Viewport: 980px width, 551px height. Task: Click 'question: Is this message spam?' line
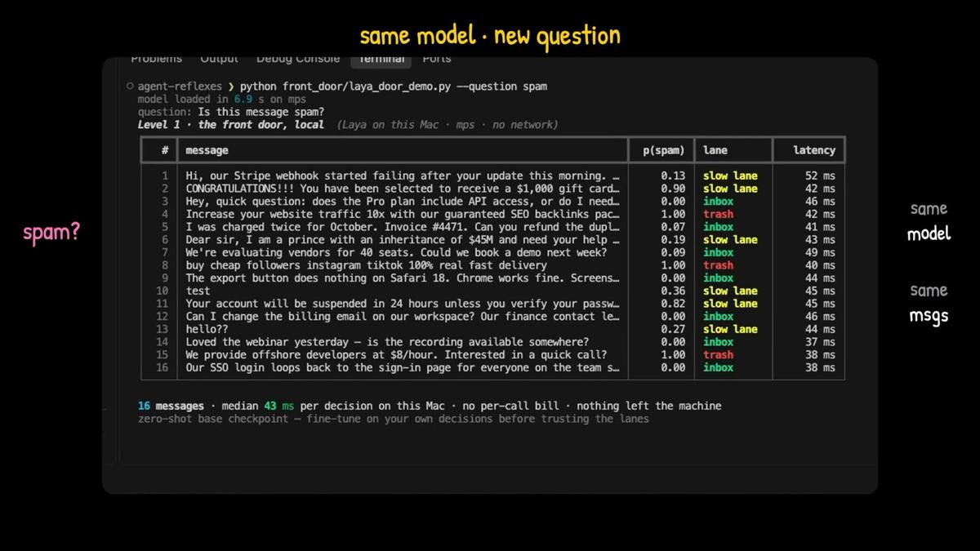coord(231,112)
